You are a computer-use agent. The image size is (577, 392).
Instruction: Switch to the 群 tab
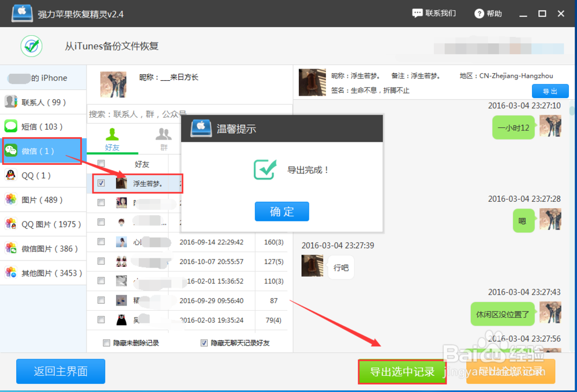coord(164,140)
